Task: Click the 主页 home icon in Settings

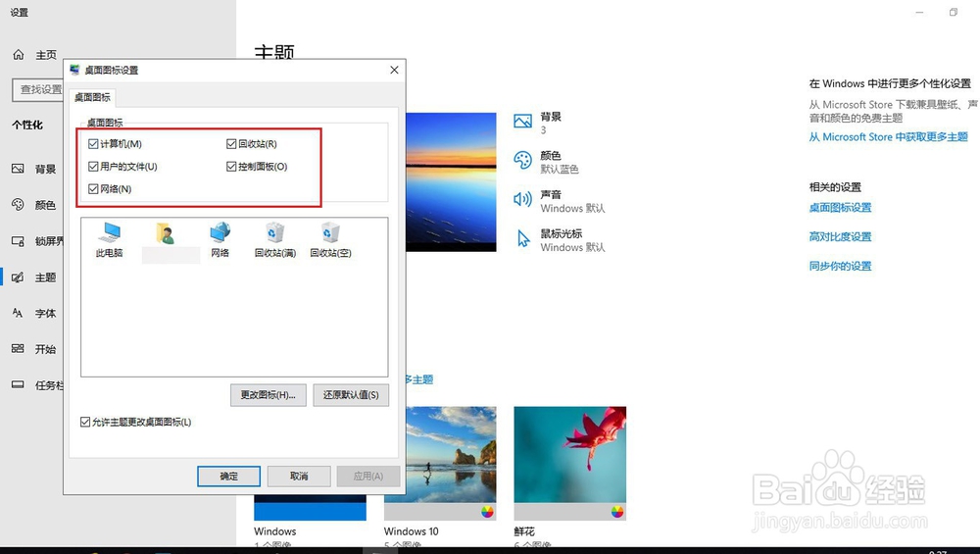Action: [x=19, y=54]
